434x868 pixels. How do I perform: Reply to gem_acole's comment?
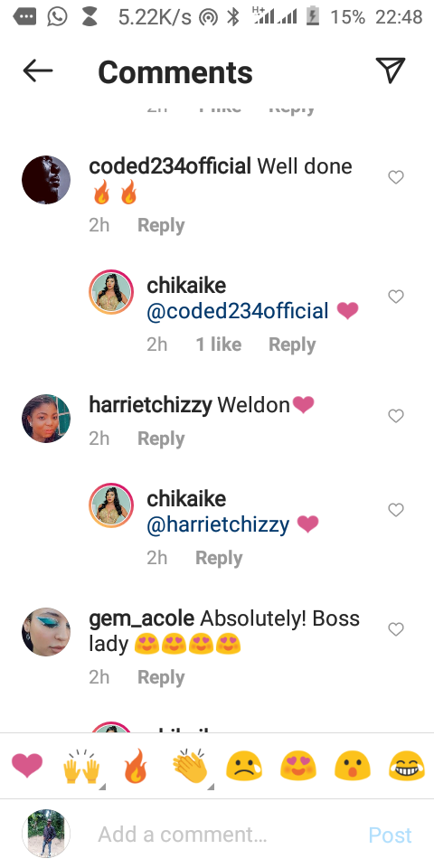click(x=161, y=677)
